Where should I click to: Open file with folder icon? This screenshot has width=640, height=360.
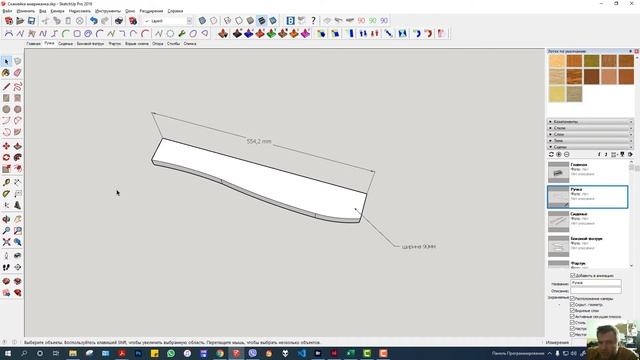click(x=20, y=20)
